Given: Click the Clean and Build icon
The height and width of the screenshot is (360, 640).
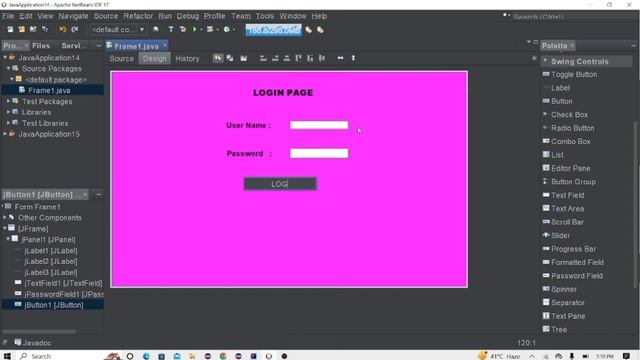Looking at the screenshot, I should [183, 29].
